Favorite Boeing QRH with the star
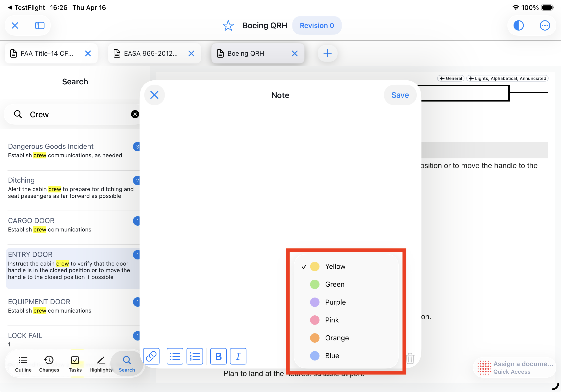Screen dimensions: 561x392 click(228, 25)
